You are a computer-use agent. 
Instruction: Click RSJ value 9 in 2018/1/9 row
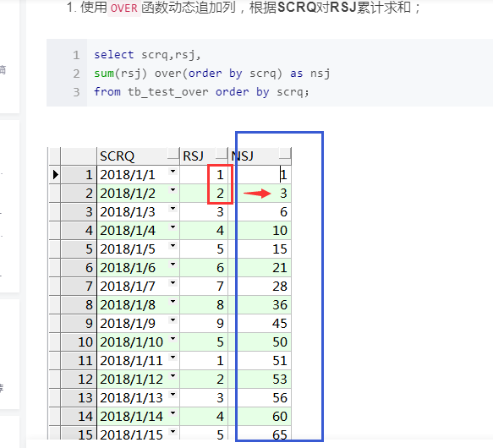tap(204, 323)
